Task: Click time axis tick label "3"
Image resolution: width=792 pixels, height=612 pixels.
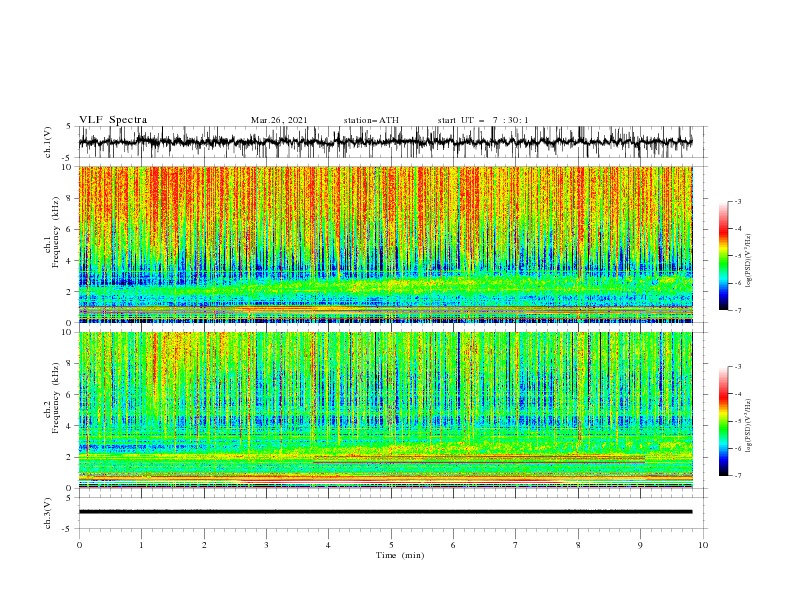Action: [x=266, y=545]
